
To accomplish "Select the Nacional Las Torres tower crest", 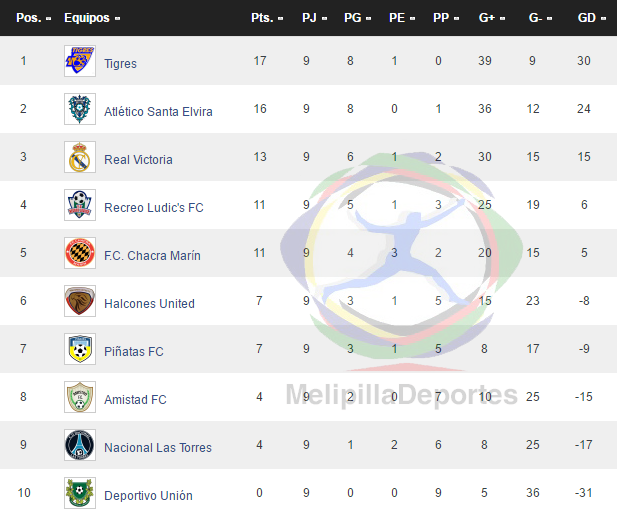I will coord(80,445).
